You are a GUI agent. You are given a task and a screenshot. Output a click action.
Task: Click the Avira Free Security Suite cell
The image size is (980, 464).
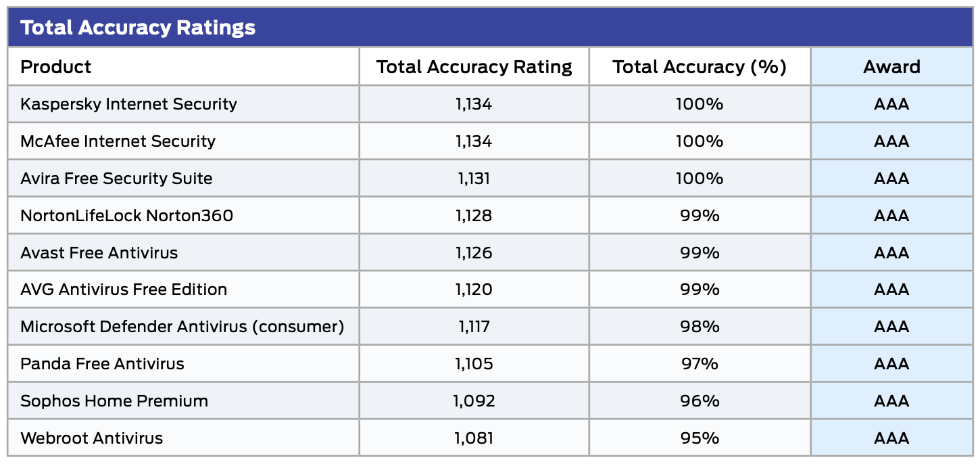pyautogui.click(x=116, y=179)
